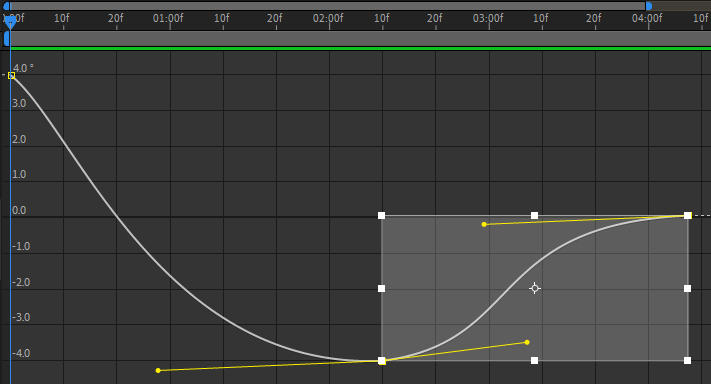Viewport: 711px width, 384px height.
Task: Click the time navigator start handle
Action: coord(6,6)
